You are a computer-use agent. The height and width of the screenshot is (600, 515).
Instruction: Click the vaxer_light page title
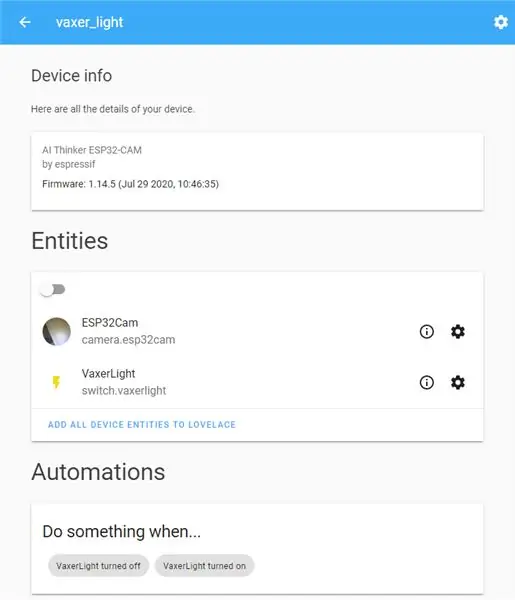click(90, 22)
